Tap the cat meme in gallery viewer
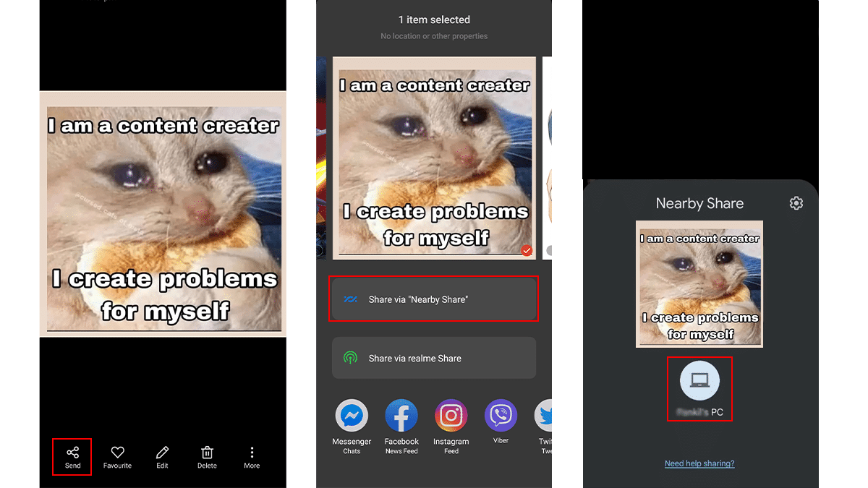Viewport: 868px width, 488px height. coord(163,214)
